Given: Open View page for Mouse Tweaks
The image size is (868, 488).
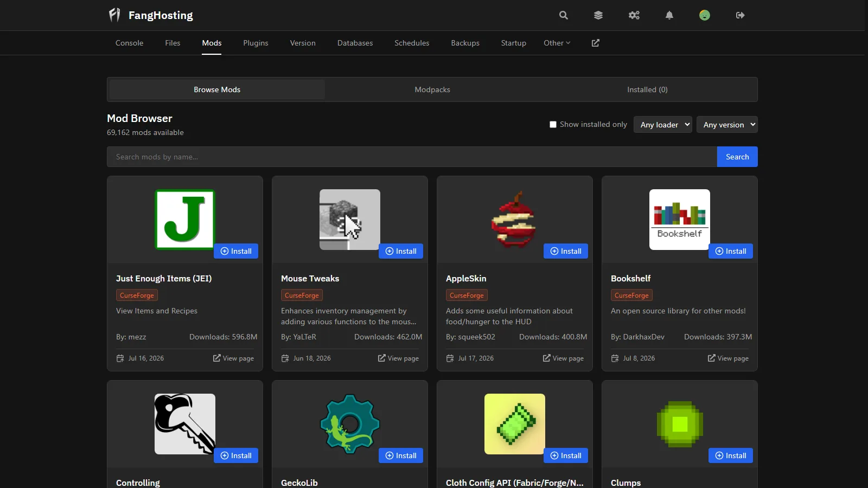Looking at the screenshot, I should pos(398,358).
